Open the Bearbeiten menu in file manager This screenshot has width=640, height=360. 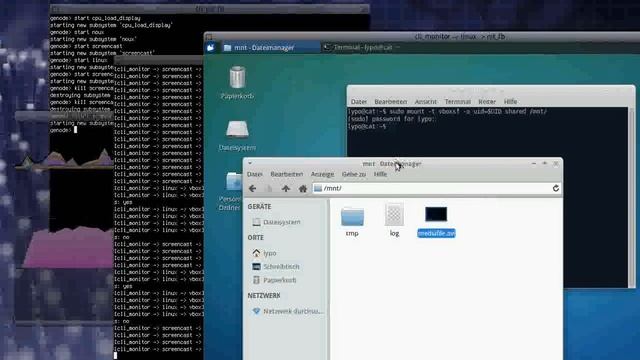[287, 174]
